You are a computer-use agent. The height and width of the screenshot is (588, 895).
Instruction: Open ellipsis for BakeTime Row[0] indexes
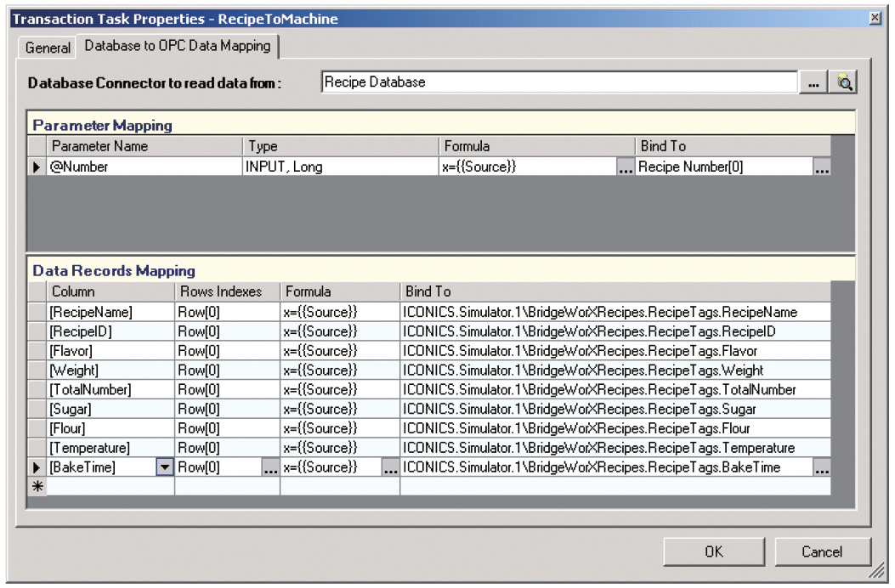pos(270,467)
